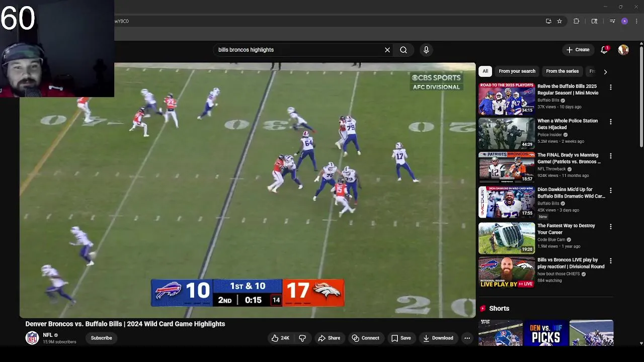Click title Relive the Buffalo Bills 2025
This screenshot has width=644, height=362.
click(x=568, y=89)
